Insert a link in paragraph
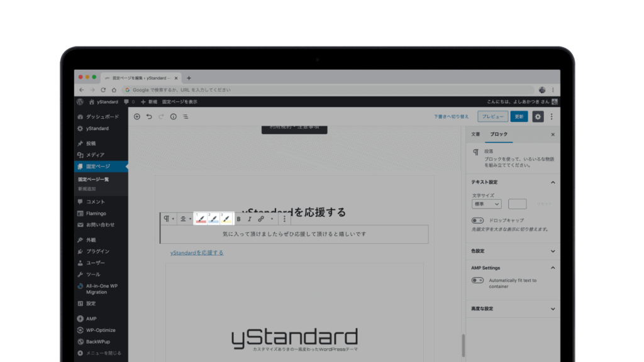 [261, 219]
